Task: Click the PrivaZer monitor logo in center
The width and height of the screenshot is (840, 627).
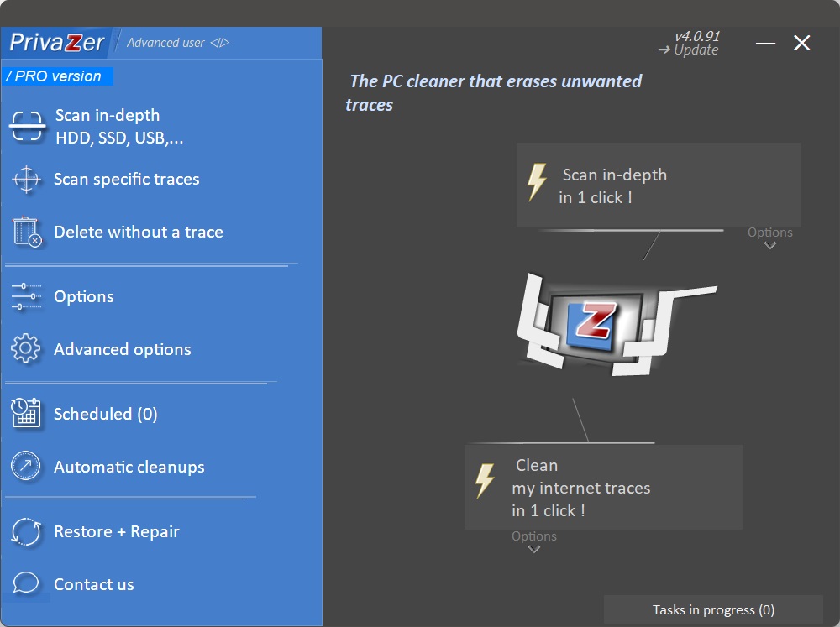Action: click(x=616, y=326)
